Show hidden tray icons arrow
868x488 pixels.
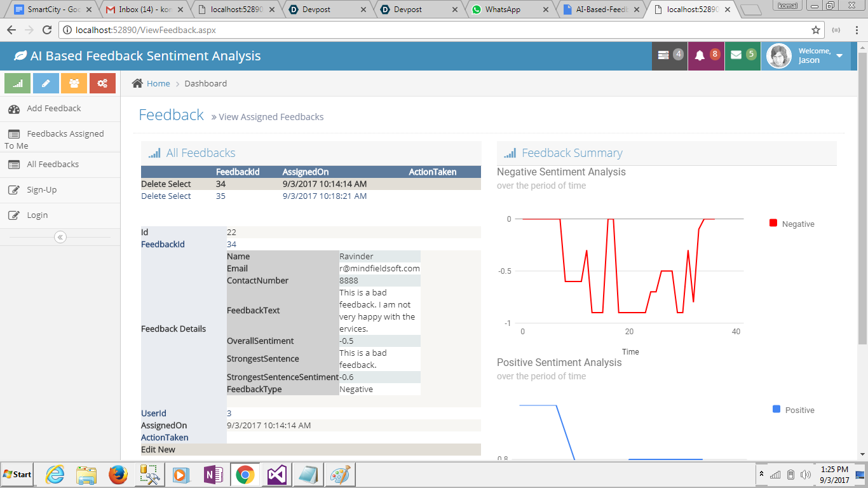761,475
